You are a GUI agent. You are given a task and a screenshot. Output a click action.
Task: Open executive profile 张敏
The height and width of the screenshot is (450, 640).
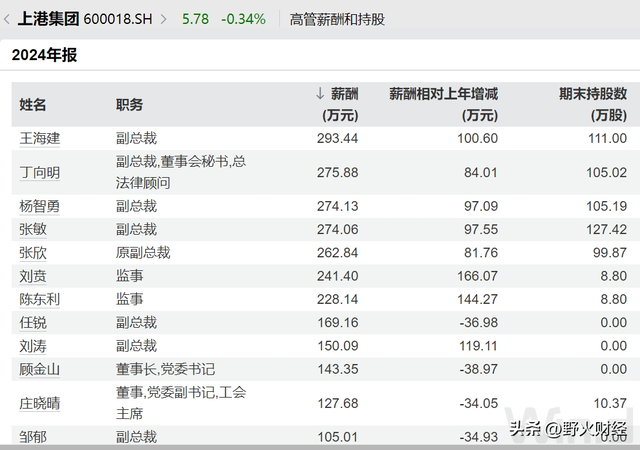[x=33, y=229]
